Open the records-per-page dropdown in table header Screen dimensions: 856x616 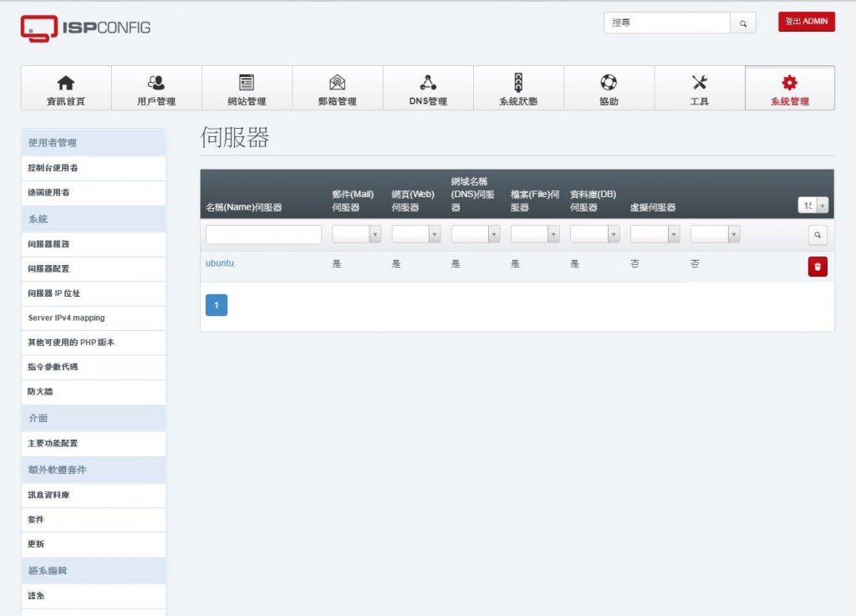tap(813, 205)
